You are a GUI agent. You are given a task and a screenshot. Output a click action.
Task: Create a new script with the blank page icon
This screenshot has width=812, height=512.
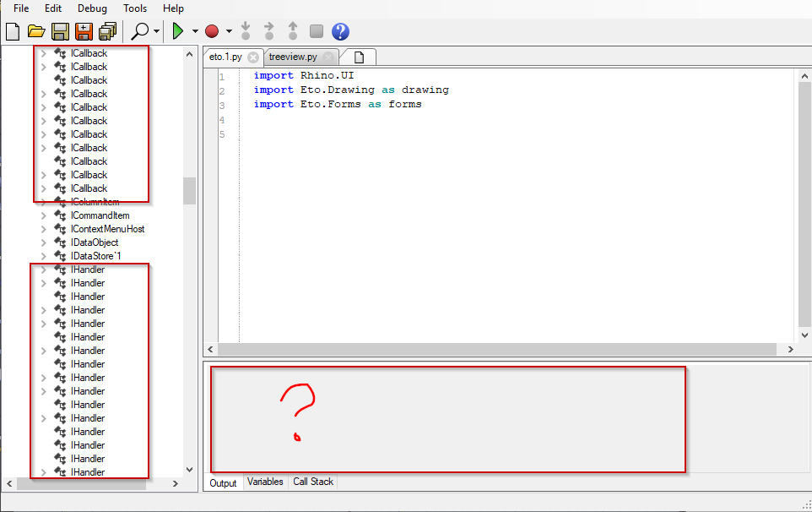(x=12, y=30)
